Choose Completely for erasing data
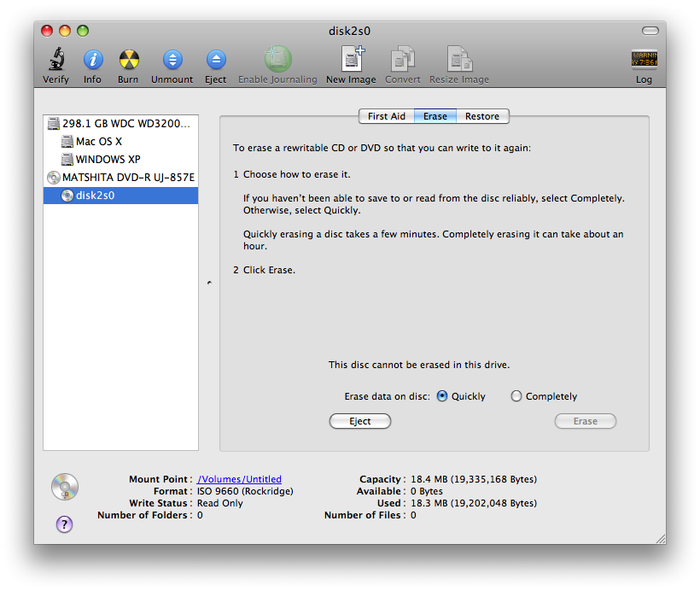700x591 pixels. tap(516, 395)
